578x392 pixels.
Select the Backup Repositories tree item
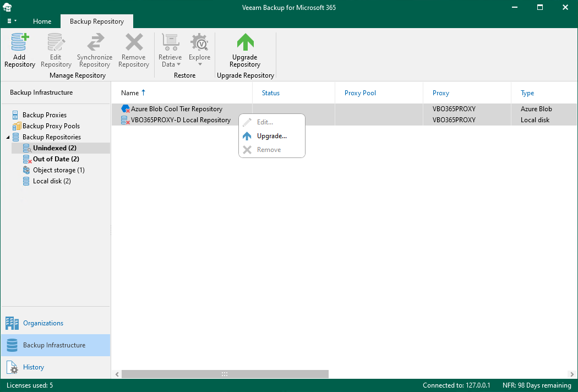point(52,137)
